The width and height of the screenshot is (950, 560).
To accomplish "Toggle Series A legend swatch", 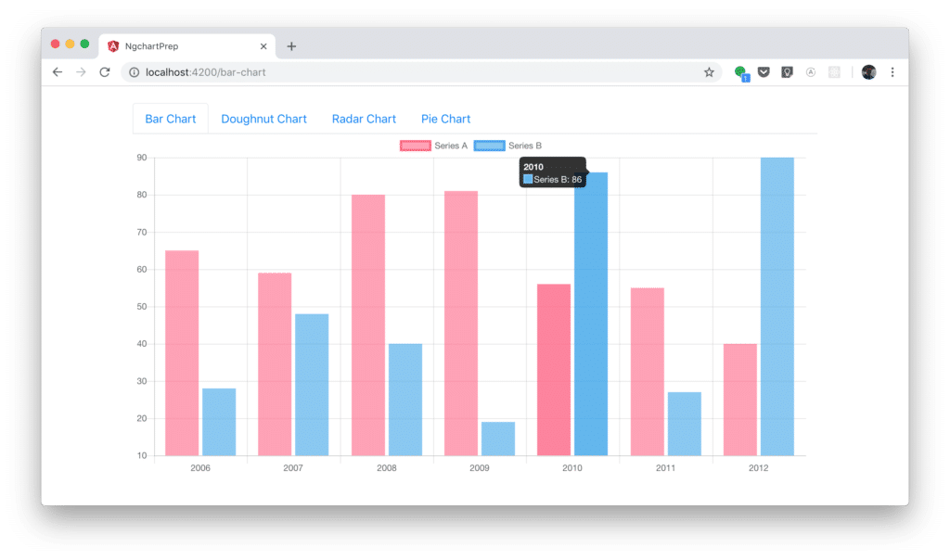I will tap(415, 146).
